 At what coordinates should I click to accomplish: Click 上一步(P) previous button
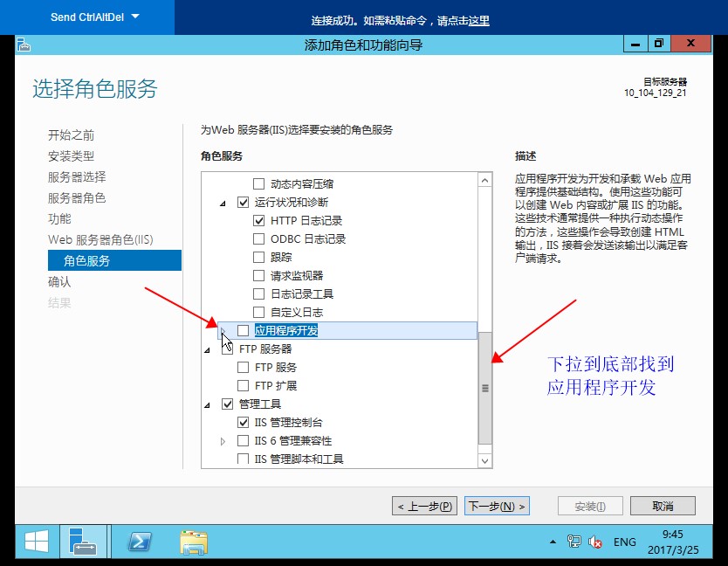click(x=425, y=506)
